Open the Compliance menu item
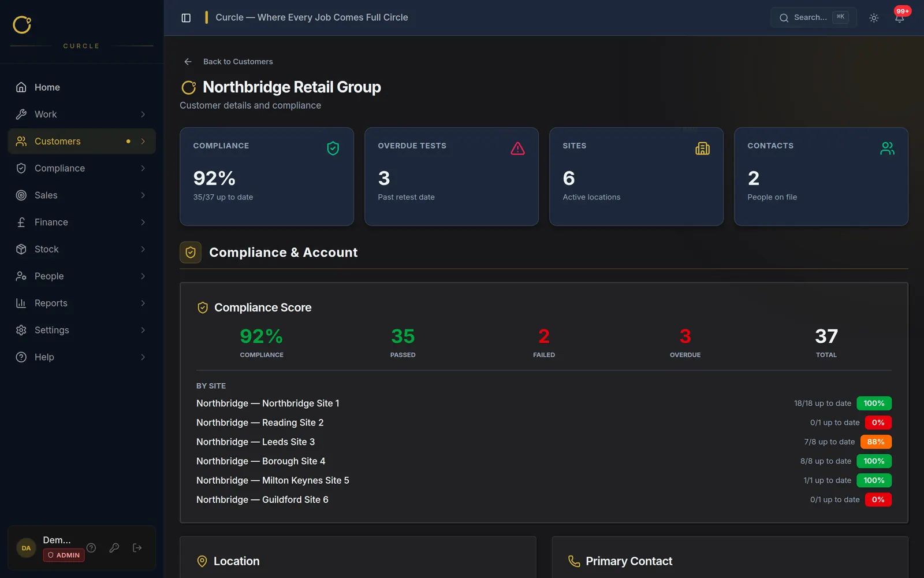 pos(82,168)
